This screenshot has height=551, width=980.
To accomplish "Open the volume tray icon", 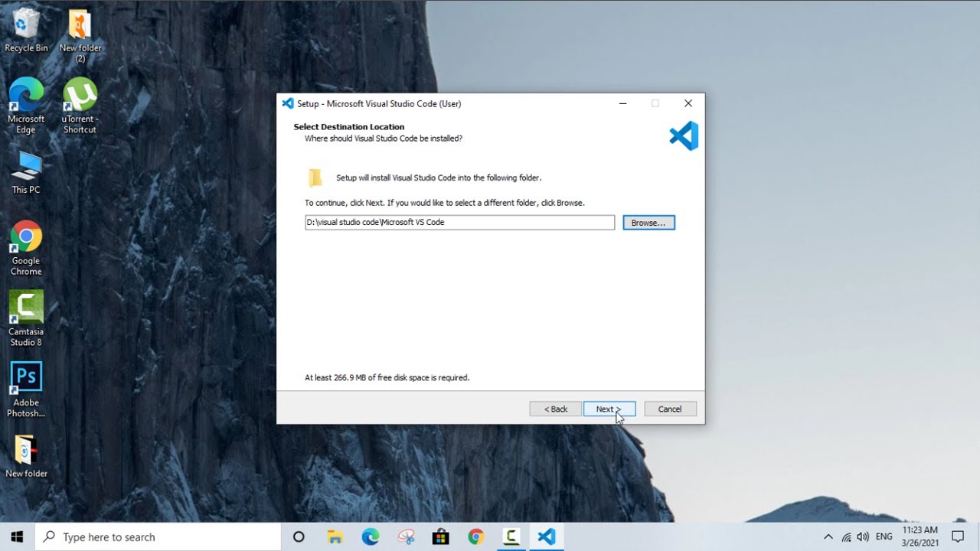I will 863,537.
